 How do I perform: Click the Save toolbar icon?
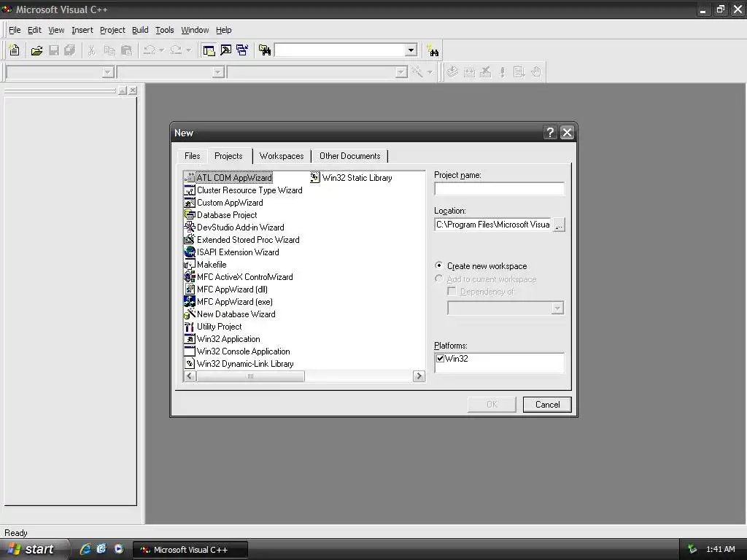pos(54,50)
